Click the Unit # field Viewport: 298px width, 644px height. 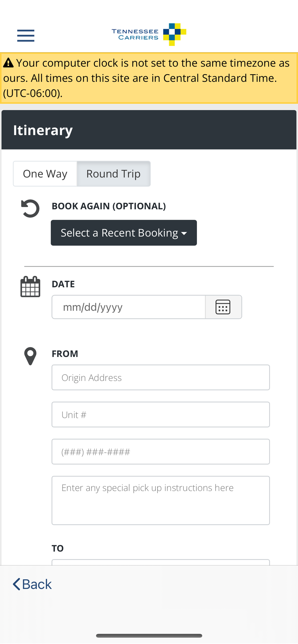point(161,414)
